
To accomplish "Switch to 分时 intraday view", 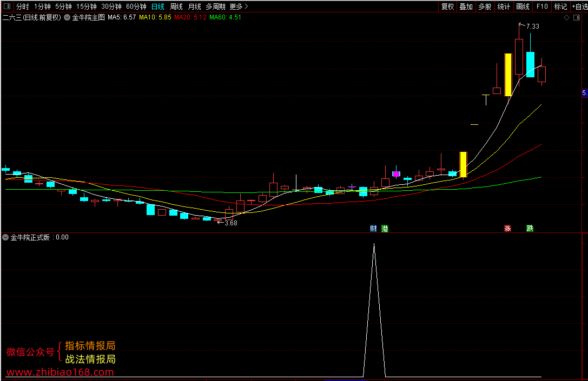I will point(23,6).
